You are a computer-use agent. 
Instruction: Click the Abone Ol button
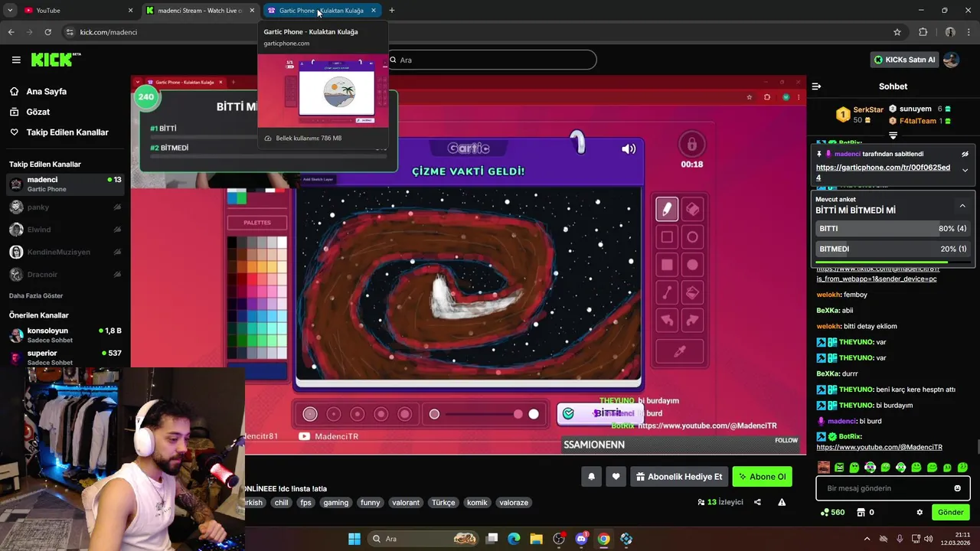[762, 477]
